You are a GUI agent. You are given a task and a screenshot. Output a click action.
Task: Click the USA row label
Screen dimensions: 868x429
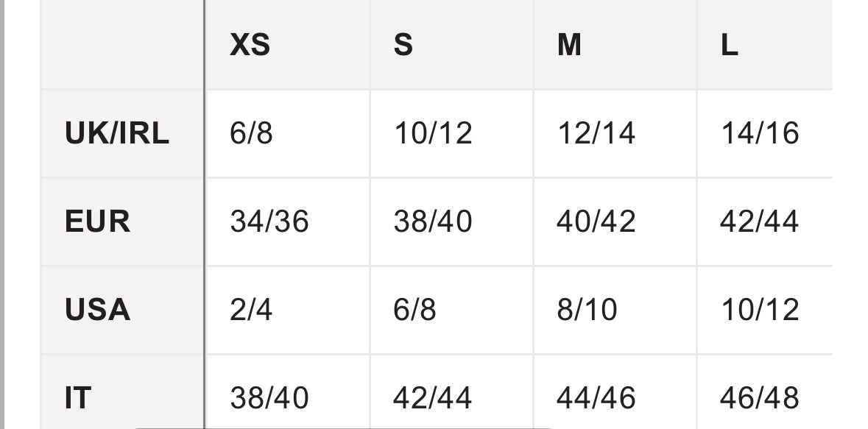click(122, 310)
